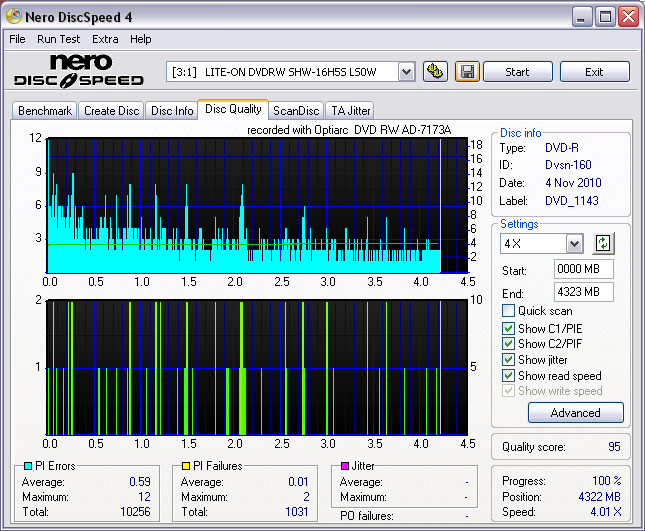Click the Start position 0000 MB field
645x531 pixels.
click(584, 269)
